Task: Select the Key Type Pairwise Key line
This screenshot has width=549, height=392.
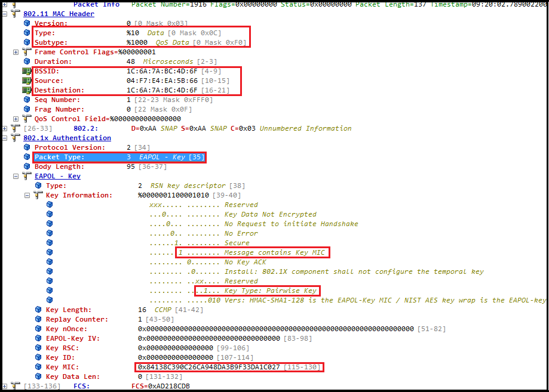Action: 257,291
